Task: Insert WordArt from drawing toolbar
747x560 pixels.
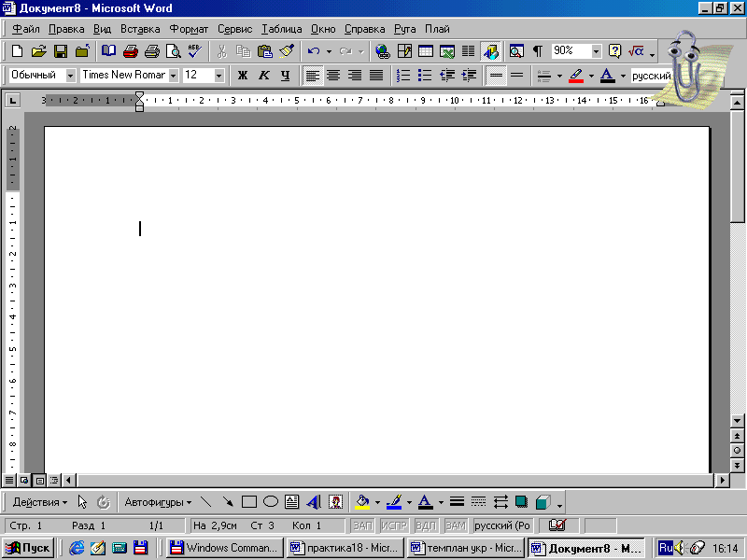Action: click(x=314, y=502)
